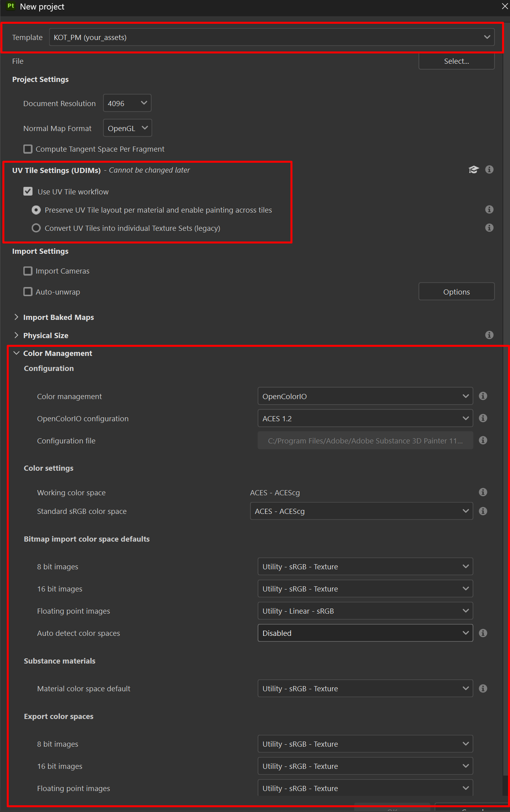Screen dimensions: 510x812
Task: Open Normal Map Format OpenGL dropdown
Action: pos(127,128)
